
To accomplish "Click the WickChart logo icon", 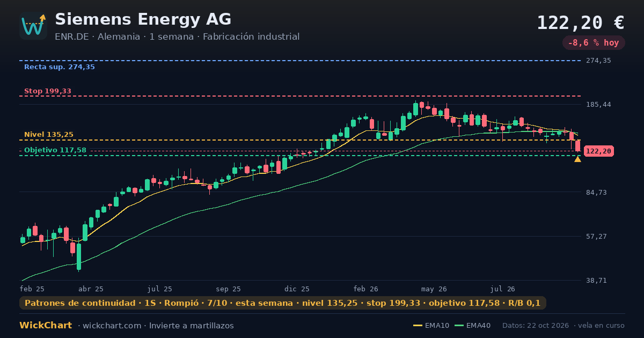I will [33, 26].
